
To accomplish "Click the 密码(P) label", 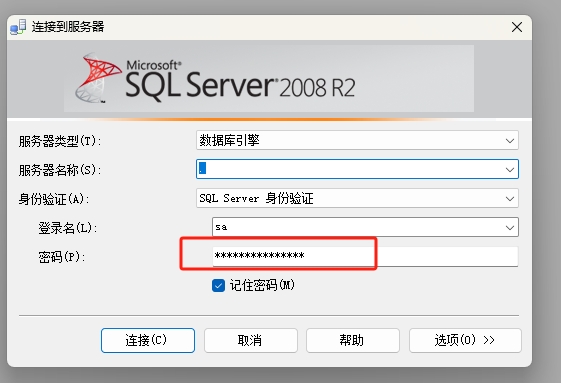I will pyautogui.click(x=62, y=257).
